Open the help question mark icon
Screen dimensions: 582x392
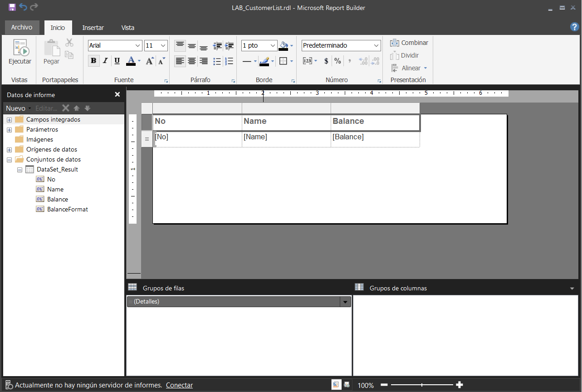click(574, 27)
